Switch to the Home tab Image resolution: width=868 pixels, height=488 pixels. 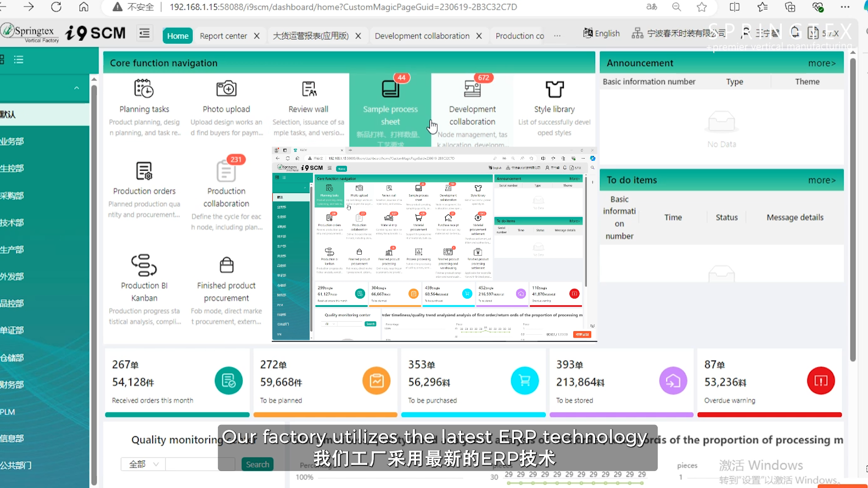[178, 36]
